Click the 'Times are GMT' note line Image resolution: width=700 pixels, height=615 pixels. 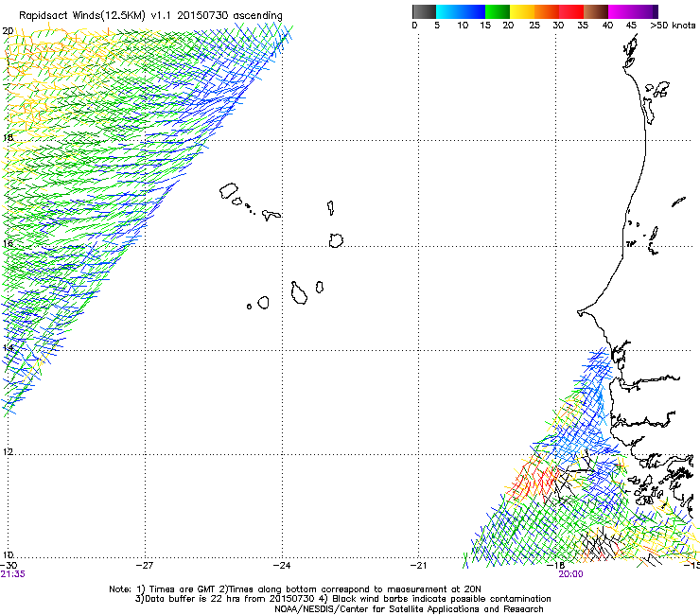click(x=294, y=589)
